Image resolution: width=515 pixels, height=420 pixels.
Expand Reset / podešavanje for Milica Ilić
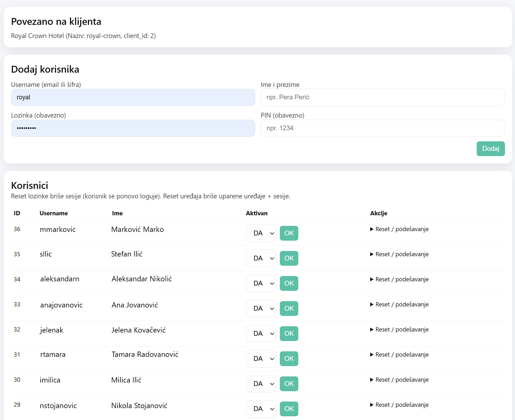tap(399, 380)
